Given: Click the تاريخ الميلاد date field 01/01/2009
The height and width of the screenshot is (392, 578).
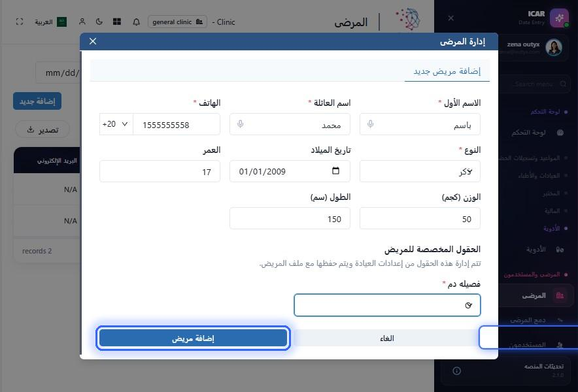Looking at the screenshot, I should pos(290,171).
